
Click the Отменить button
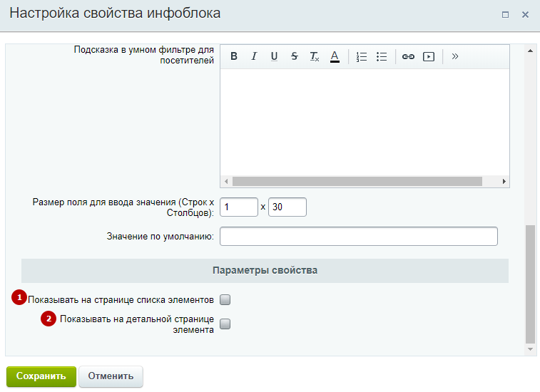pos(111,376)
